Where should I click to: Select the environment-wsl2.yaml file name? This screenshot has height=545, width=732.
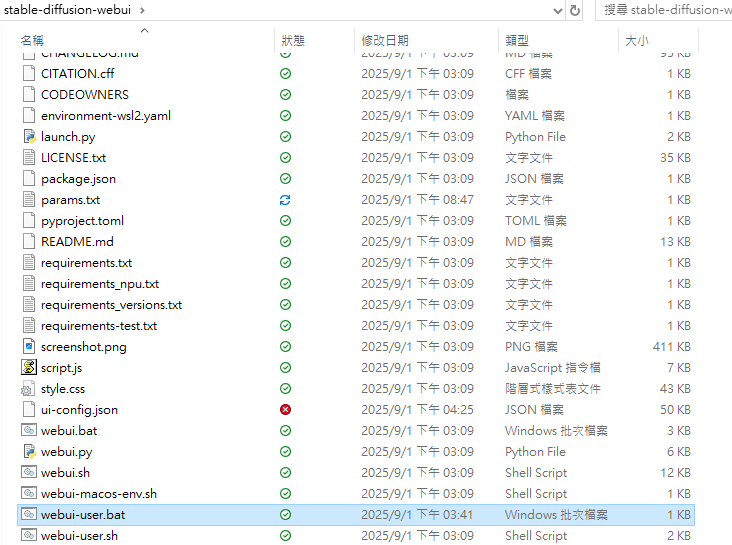click(x=106, y=116)
